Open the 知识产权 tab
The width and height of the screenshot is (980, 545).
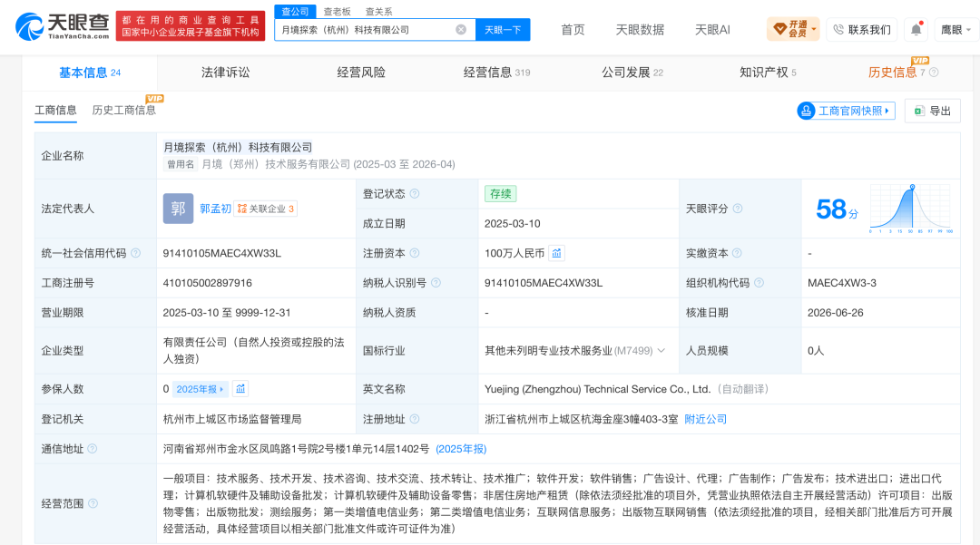point(768,73)
